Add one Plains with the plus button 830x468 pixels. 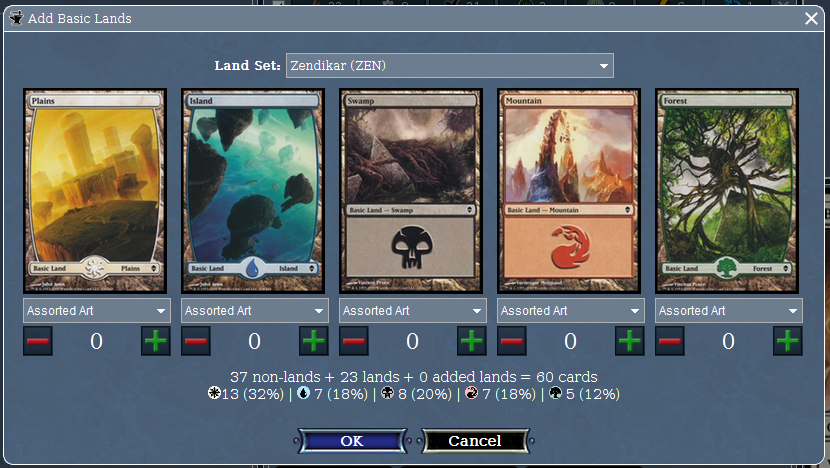(156, 341)
